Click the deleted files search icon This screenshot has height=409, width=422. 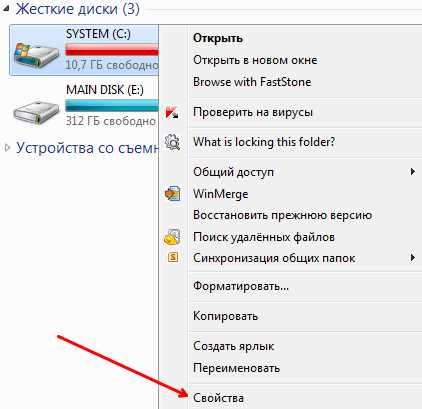point(172,237)
